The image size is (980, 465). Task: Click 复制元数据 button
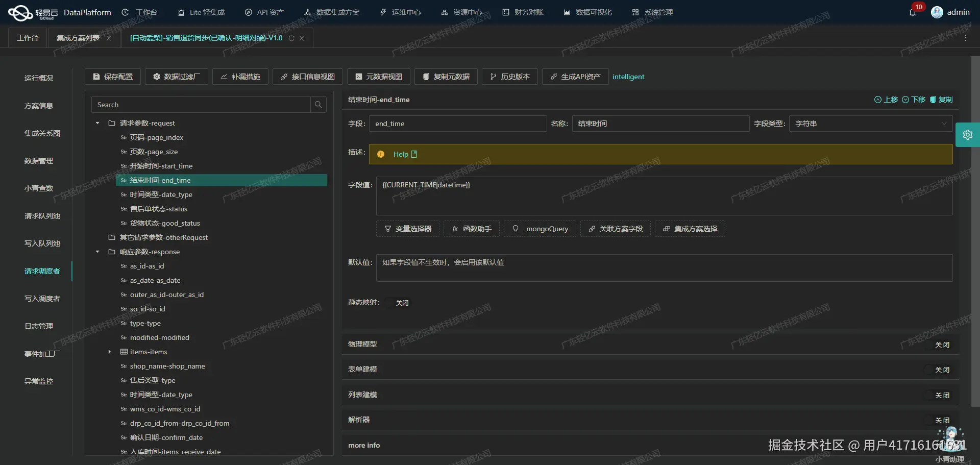(x=446, y=77)
